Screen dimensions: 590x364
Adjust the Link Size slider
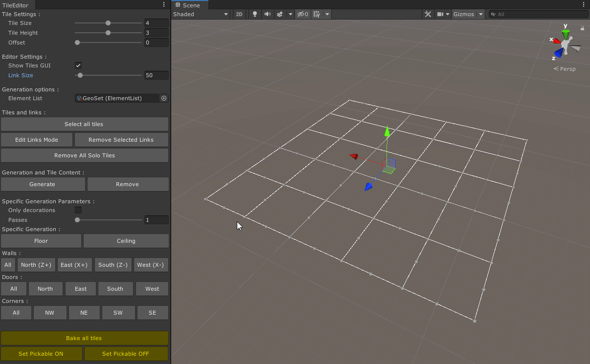point(80,75)
